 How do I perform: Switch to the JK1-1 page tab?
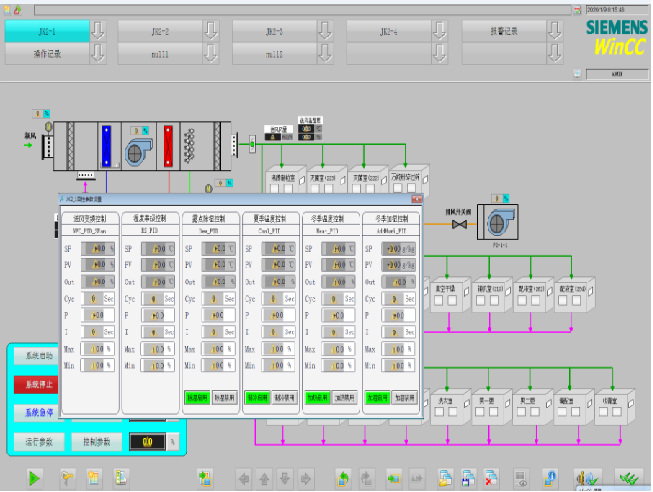coord(47,31)
